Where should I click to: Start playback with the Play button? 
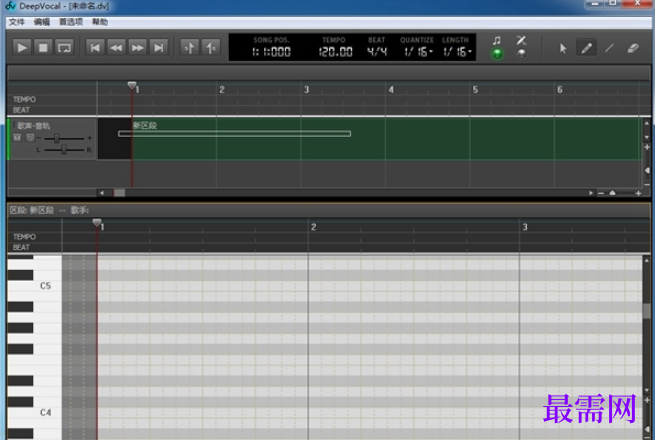(x=21, y=48)
